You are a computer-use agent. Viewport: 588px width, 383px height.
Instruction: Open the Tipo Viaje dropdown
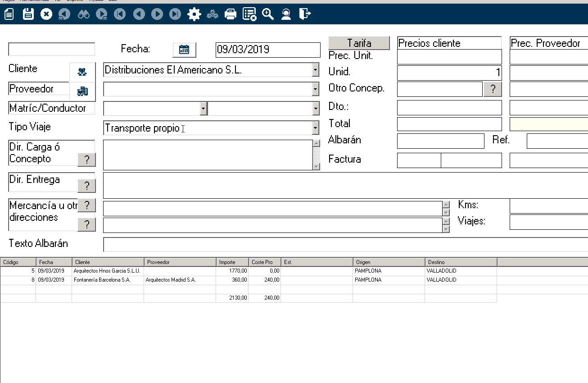316,128
